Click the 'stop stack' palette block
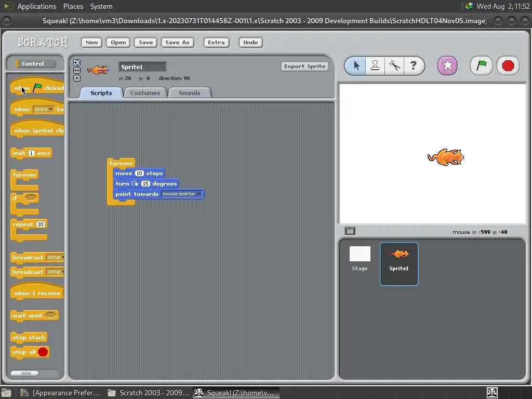Viewport: 532px width, 399px height. click(29, 337)
